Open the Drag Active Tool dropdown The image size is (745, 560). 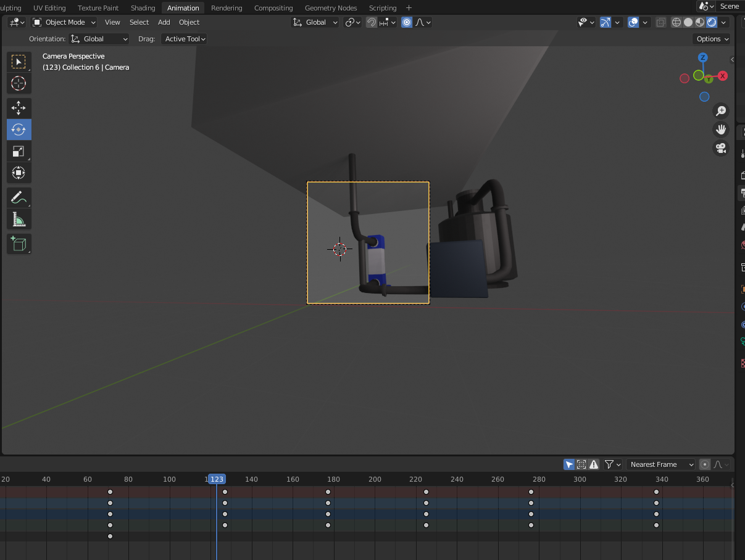click(184, 39)
